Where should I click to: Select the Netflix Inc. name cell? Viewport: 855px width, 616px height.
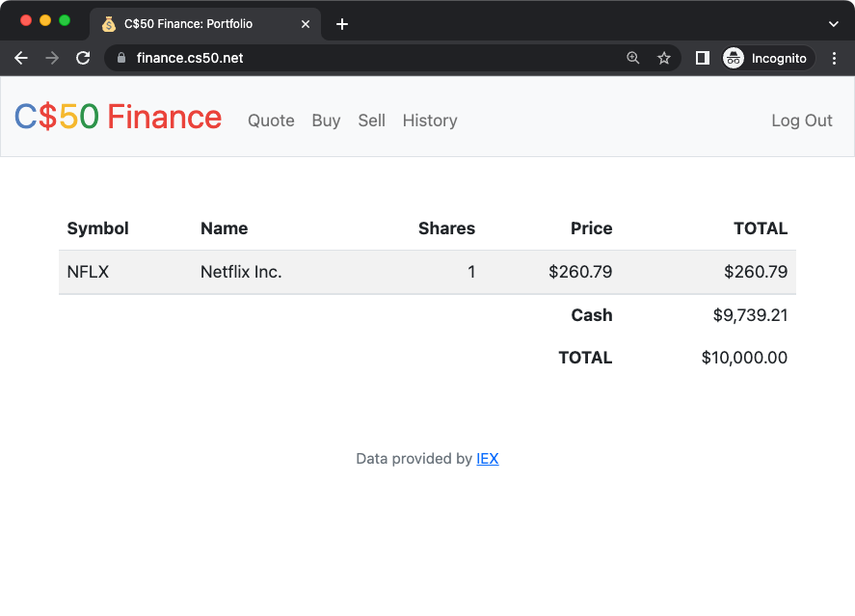coord(241,272)
